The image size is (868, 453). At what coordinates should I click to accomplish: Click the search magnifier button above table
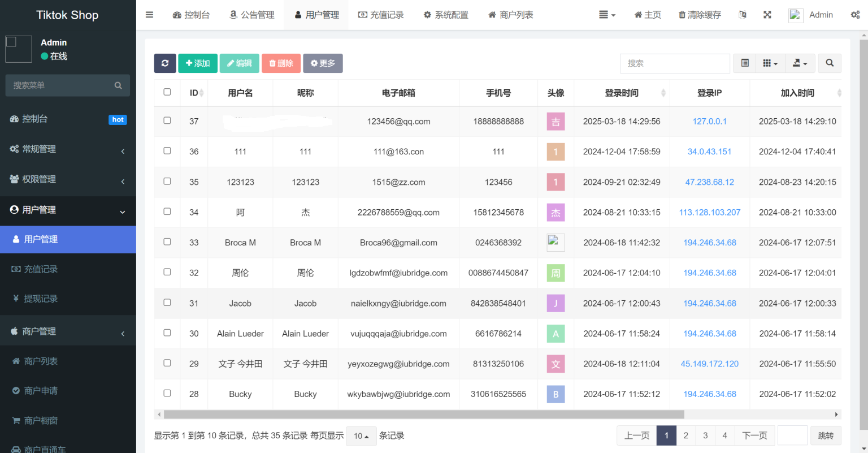tap(829, 63)
